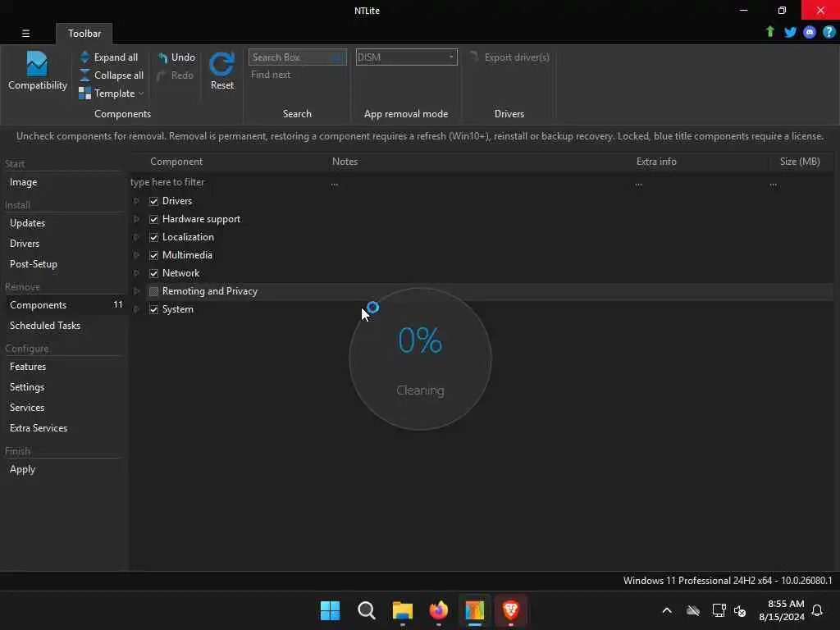Click the Notes column filter ellipsis
840x630 pixels.
pos(335,184)
